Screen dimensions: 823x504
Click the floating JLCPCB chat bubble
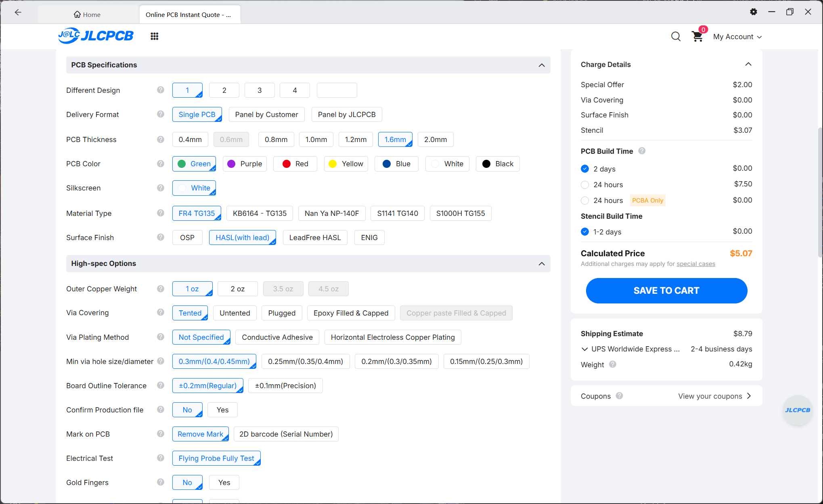[797, 410]
